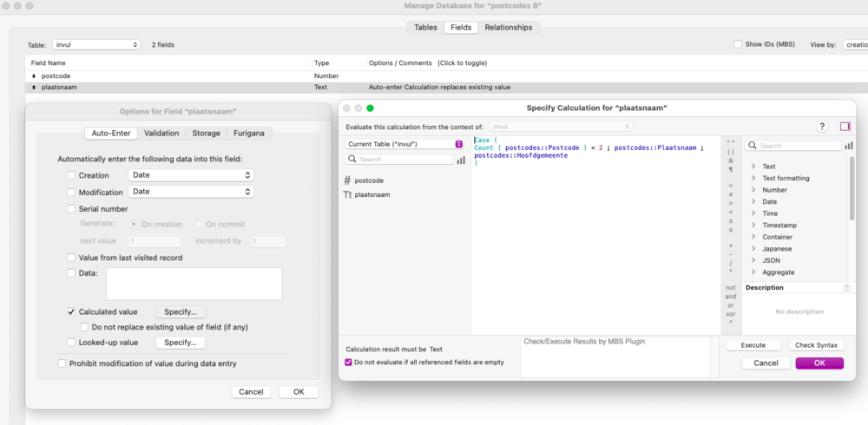Viewport: 868px width, 425px height.
Task: Switch to the Validation tab
Action: coord(161,133)
